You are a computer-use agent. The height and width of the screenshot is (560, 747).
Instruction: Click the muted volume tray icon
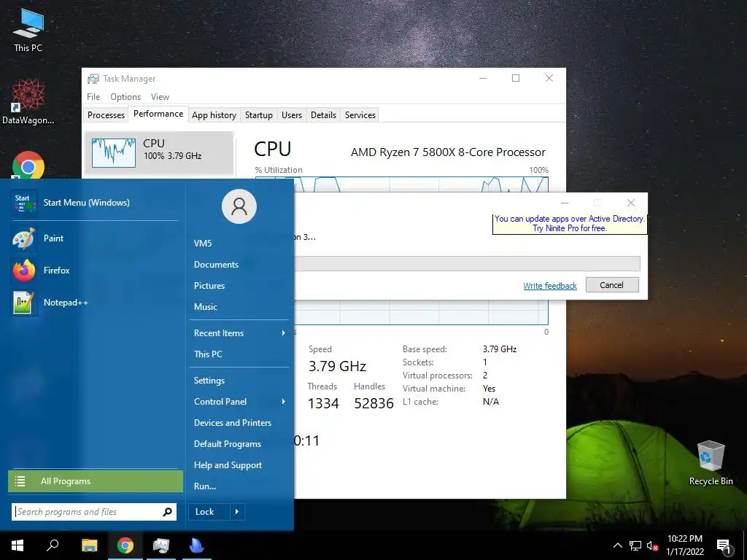click(652, 545)
